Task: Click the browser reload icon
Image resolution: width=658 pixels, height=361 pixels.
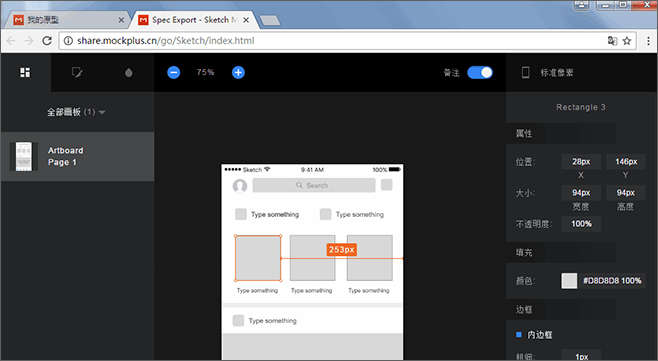Action: coord(47,41)
